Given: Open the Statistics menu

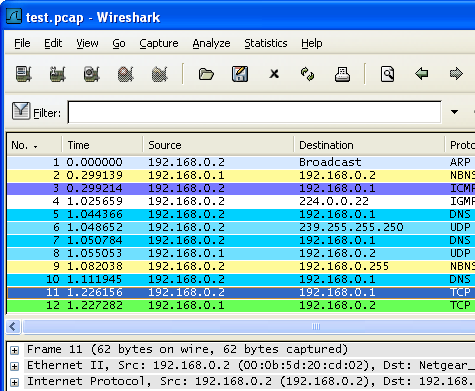Looking at the screenshot, I should (x=266, y=43).
